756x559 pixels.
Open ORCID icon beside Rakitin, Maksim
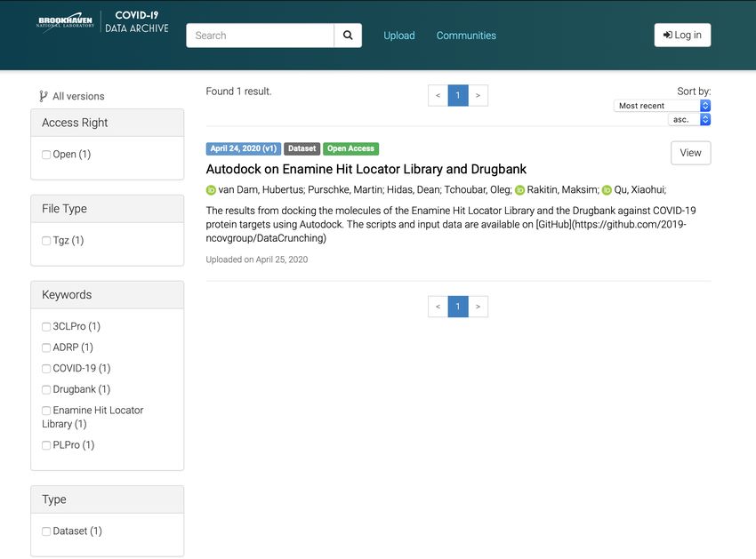click(x=519, y=190)
